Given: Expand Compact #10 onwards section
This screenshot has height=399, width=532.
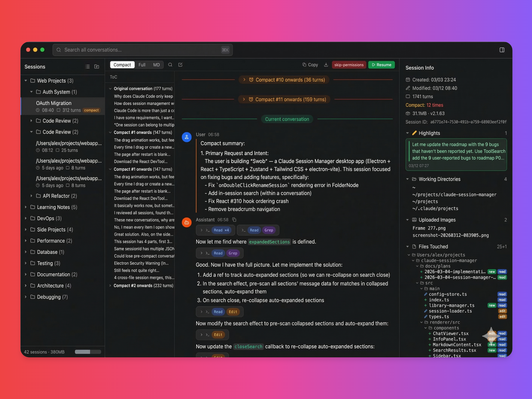Looking at the screenshot, I should tap(284, 80).
